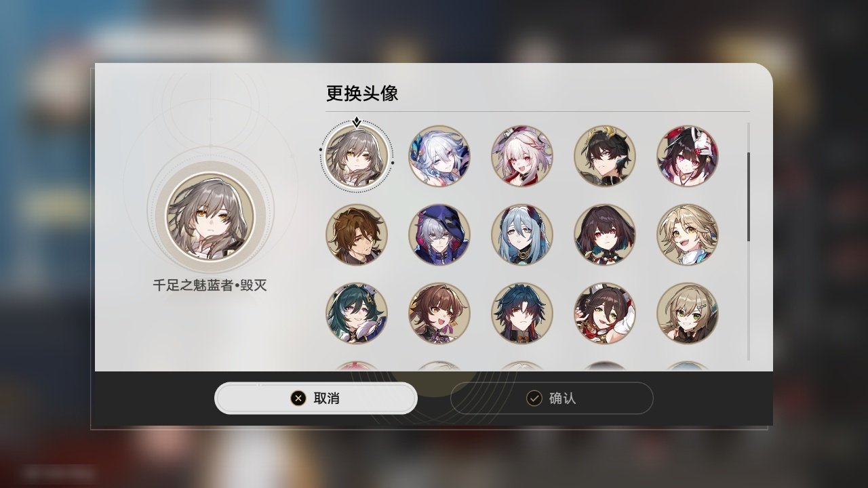The image size is (868, 488).
Task: Click the currently selected gray-haired Trailblazer avatar
Action: click(357, 156)
